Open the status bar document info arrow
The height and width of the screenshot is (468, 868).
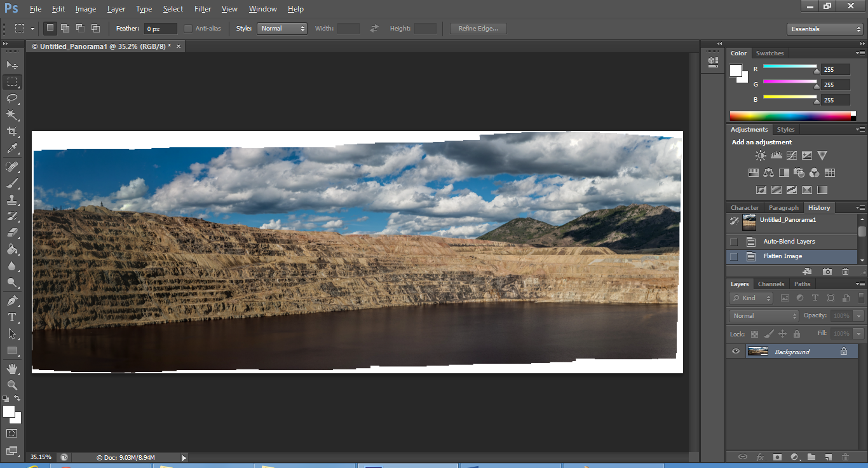184,457
